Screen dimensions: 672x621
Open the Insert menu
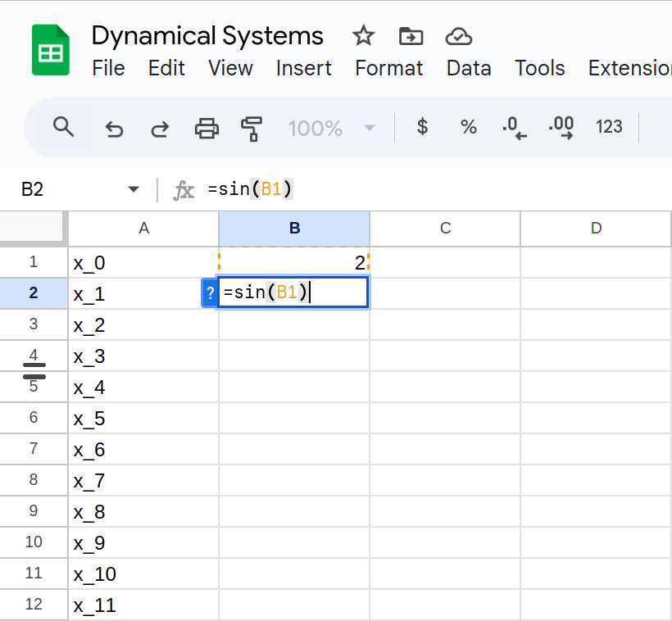point(303,68)
